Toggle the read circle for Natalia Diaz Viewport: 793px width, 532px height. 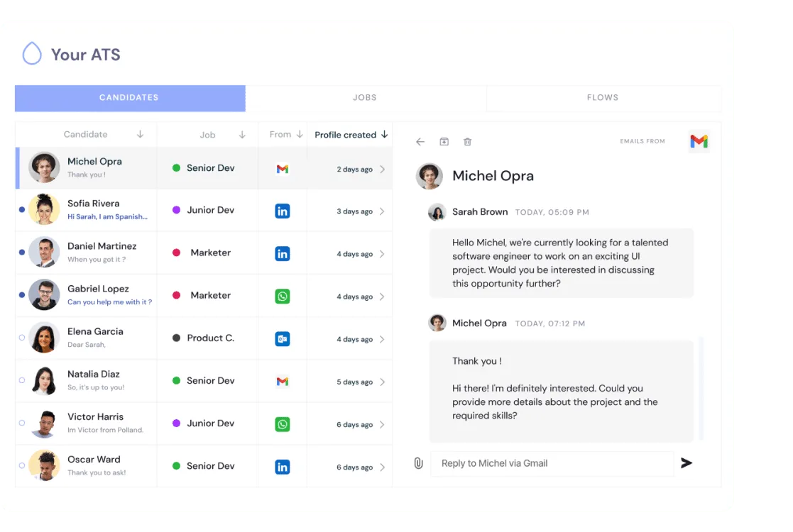(22, 380)
